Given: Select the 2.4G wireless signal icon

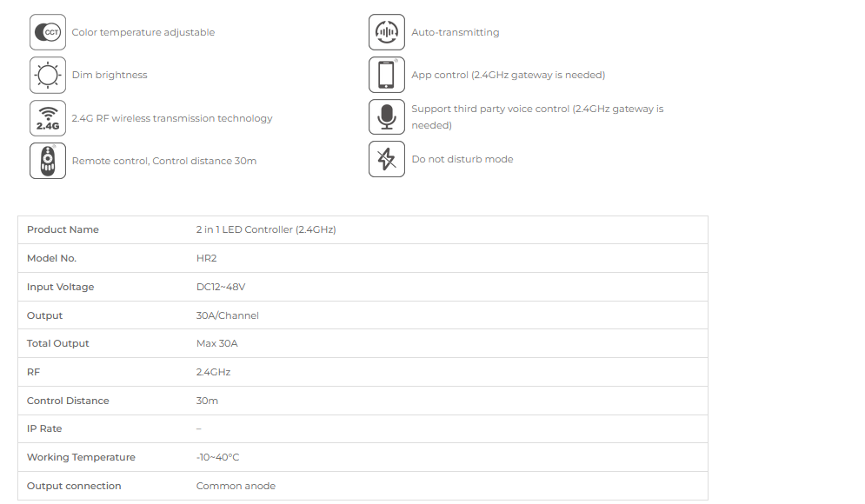Looking at the screenshot, I should pos(48,118).
